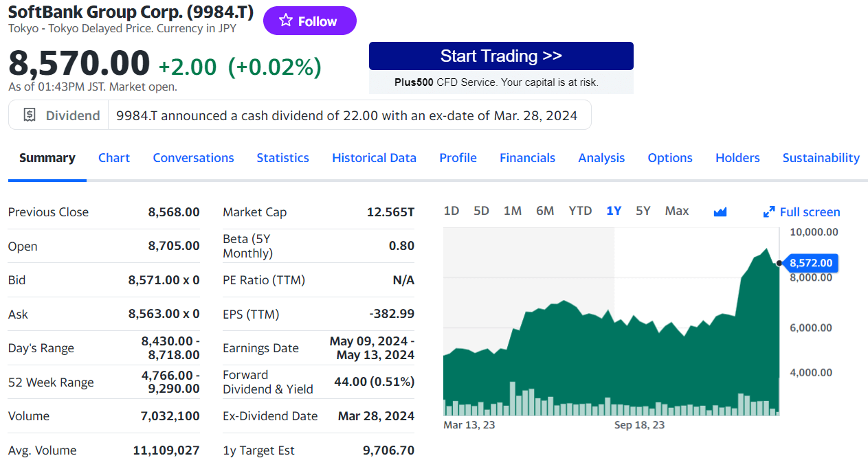868x469 pixels.
Task: Open chart in Full screen
Action: (x=801, y=212)
